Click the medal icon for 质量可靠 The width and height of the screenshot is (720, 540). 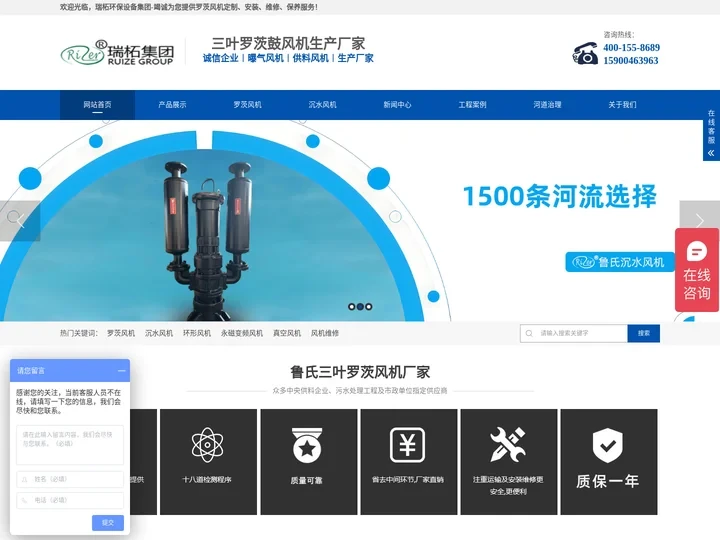pyautogui.click(x=307, y=445)
